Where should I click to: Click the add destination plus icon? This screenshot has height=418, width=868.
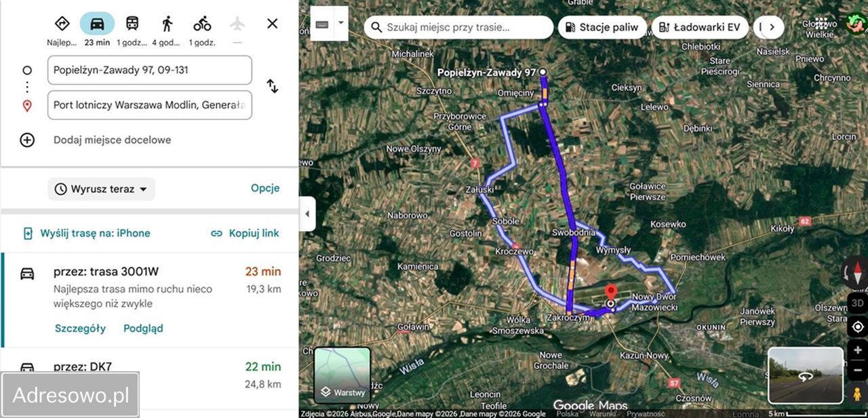[x=27, y=140]
